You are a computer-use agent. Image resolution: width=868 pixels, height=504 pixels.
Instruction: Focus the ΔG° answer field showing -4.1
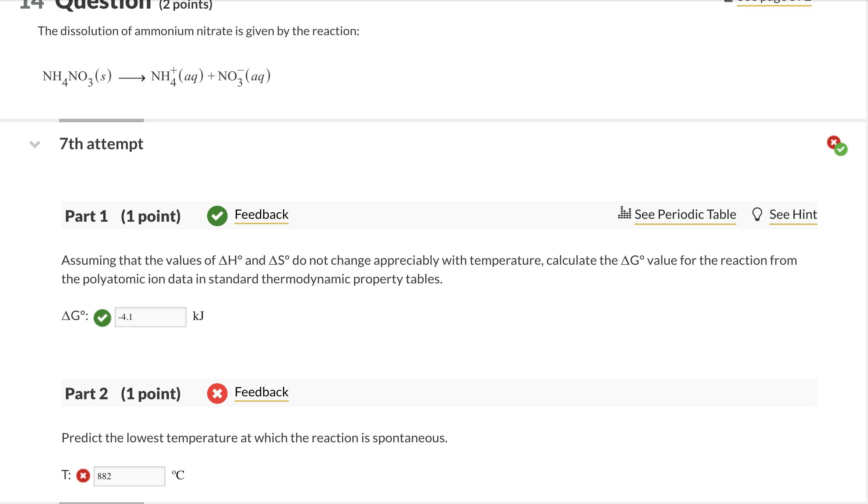click(x=150, y=317)
